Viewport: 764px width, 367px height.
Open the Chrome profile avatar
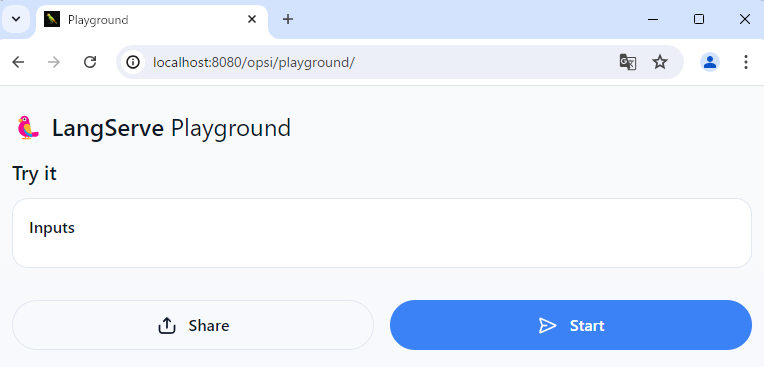pos(710,62)
